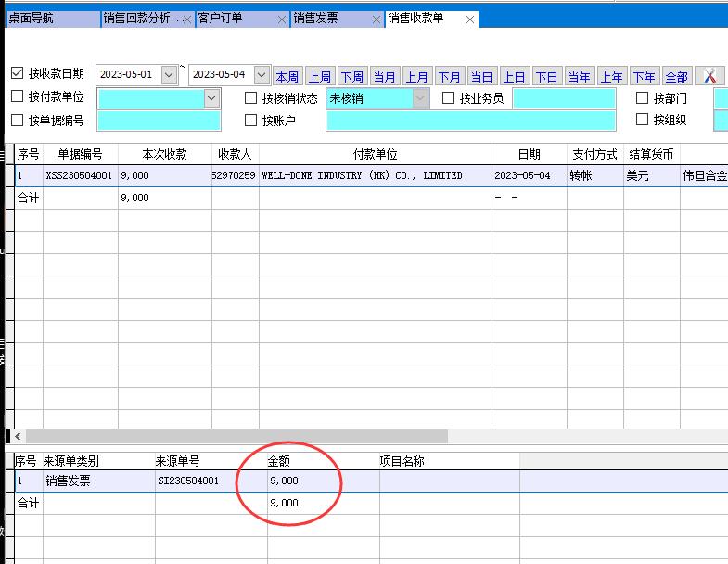The width and height of the screenshot is (728, 564).
Task: Open the 销售发票 tab
Action: tap(329, 19)
